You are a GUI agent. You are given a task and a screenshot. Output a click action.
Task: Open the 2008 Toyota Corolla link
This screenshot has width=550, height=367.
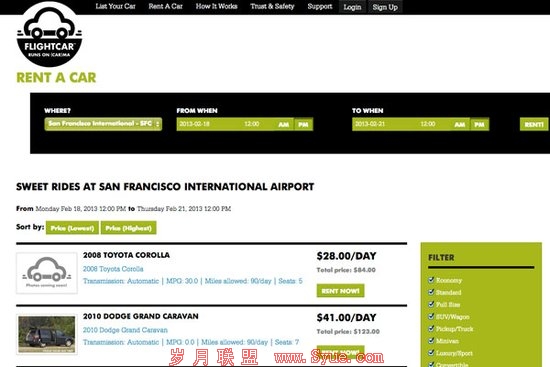tap(113, 269)
